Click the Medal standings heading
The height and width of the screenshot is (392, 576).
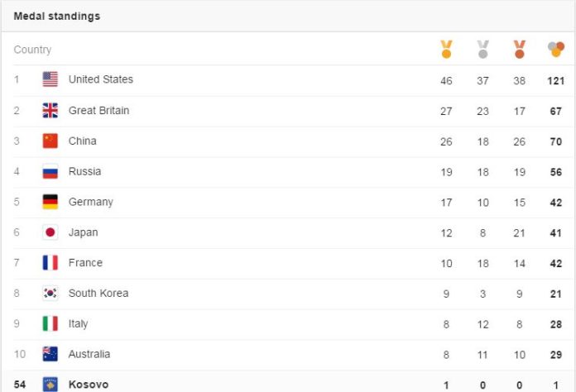coord(57,17)
